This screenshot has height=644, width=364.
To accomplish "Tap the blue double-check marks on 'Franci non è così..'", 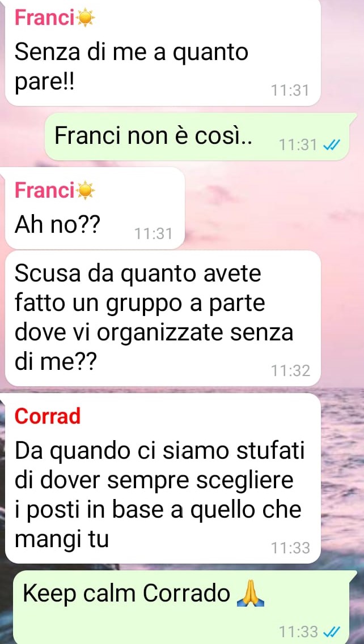I will click(x=331, y=144).
